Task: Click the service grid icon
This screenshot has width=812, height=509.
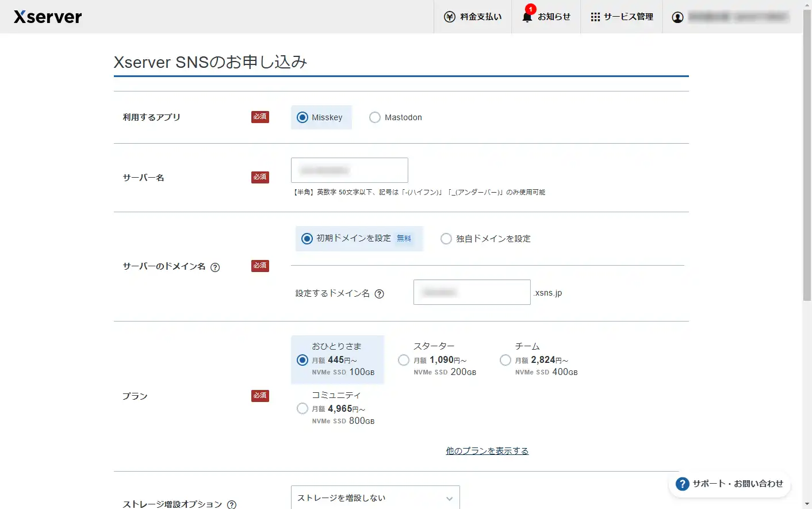Action: [595, 17]
